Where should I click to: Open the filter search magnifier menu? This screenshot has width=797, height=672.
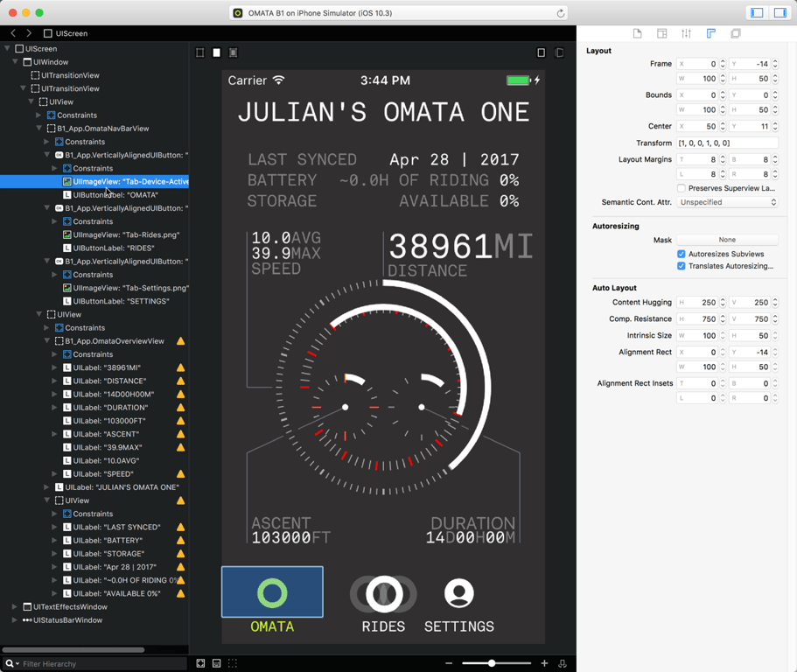tap(12, 664)
